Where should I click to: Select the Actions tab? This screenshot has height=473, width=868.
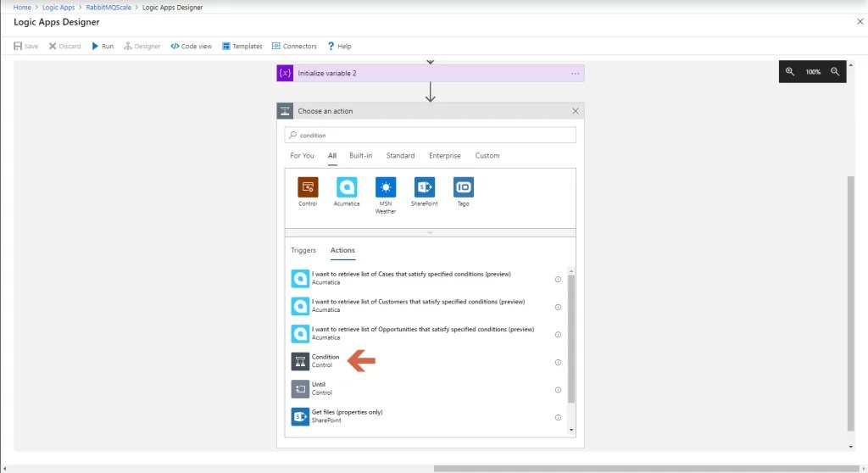(x=342, y=250)
